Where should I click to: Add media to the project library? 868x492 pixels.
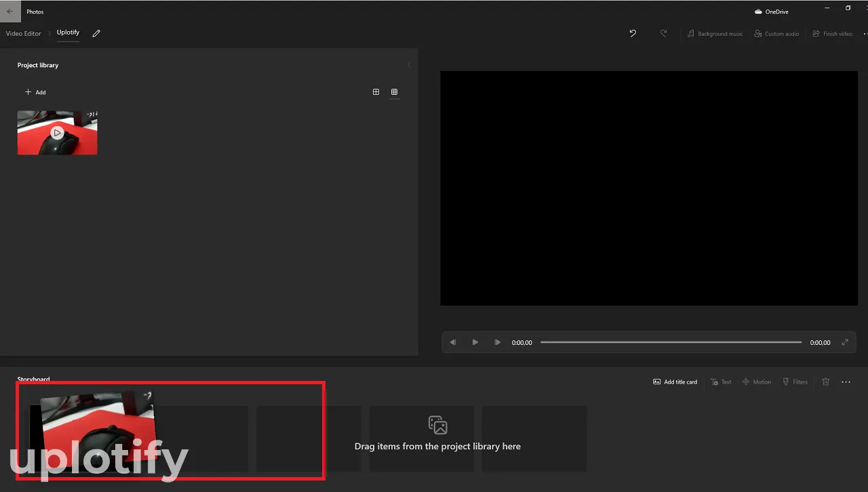pyautogui.click(x=35, y=92)
